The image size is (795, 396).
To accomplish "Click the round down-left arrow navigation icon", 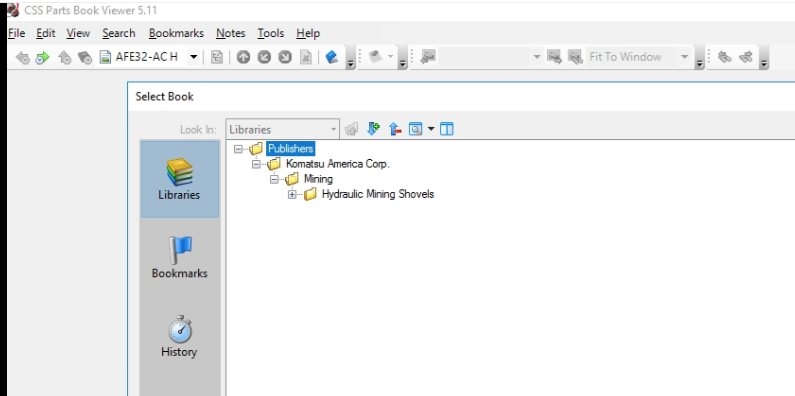I will (264, 57).
